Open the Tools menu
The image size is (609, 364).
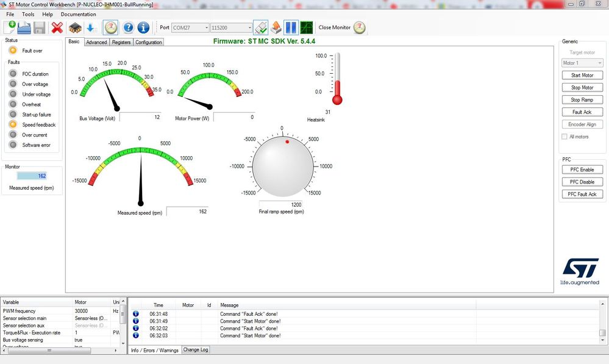click(x=28, y=14)
